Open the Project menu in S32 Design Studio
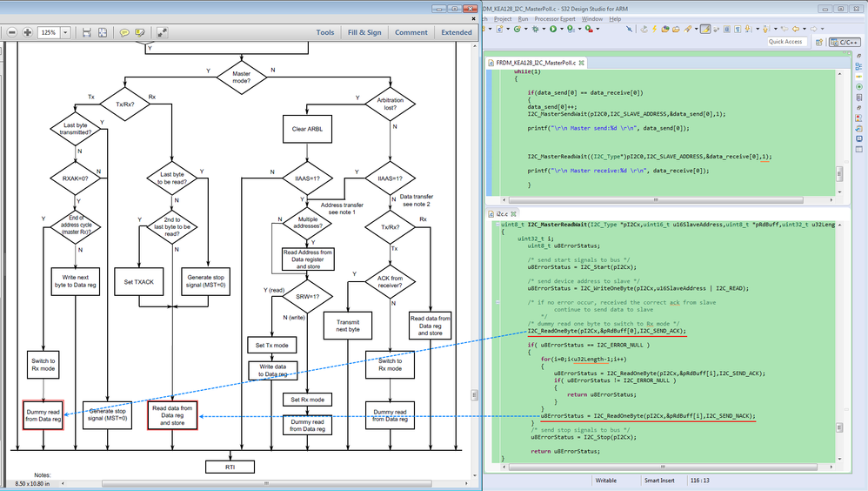868x491 pixels. (x=503, y=19)
